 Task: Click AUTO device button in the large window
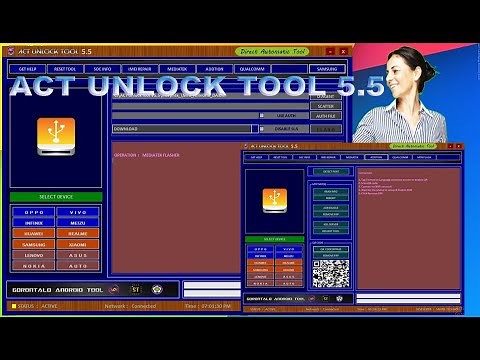click(78, 266)
